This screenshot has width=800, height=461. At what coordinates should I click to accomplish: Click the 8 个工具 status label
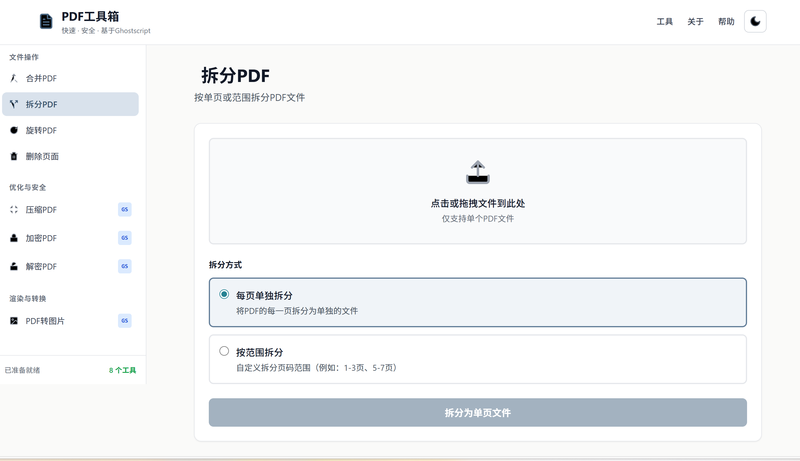(122, 370)
